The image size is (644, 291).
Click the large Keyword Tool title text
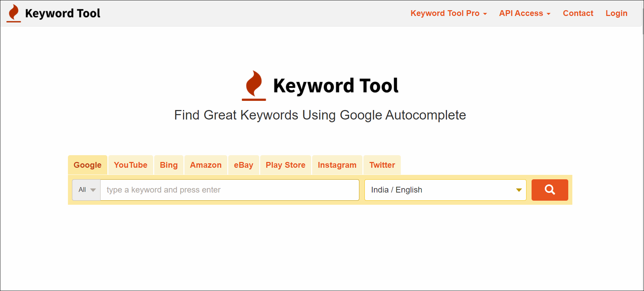click(x=336, y=86)
